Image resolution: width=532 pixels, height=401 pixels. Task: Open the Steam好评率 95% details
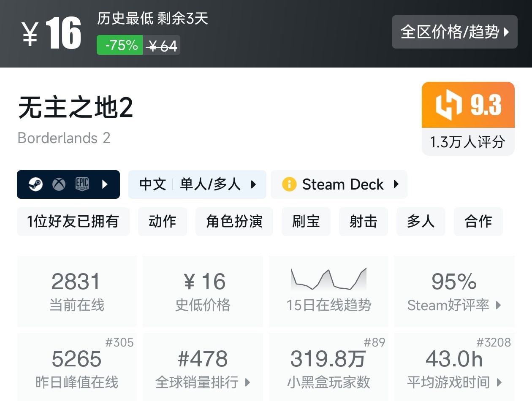pos(454,291)
